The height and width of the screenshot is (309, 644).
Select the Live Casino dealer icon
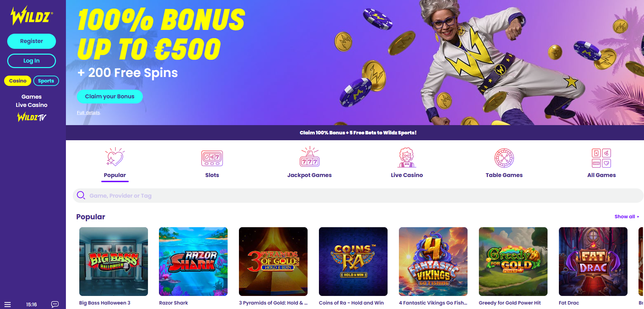[407, 157]
